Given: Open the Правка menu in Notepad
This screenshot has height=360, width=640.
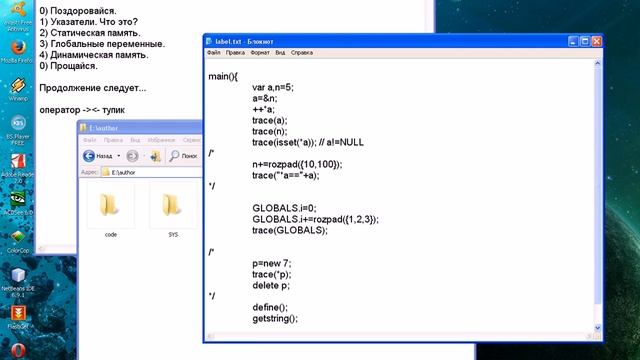Looking at the screenshot, I should pos(235,53).
